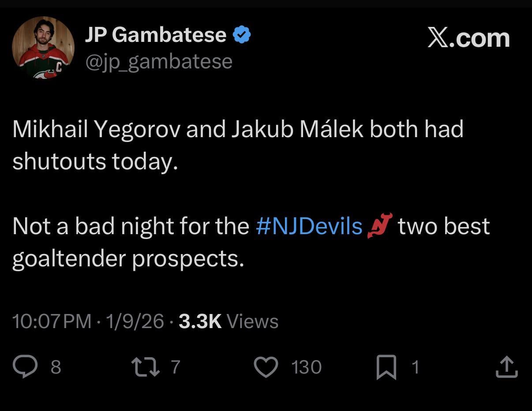Select the reply count showing 8
Screen dimensions: 532x411
tap(56, 367)
